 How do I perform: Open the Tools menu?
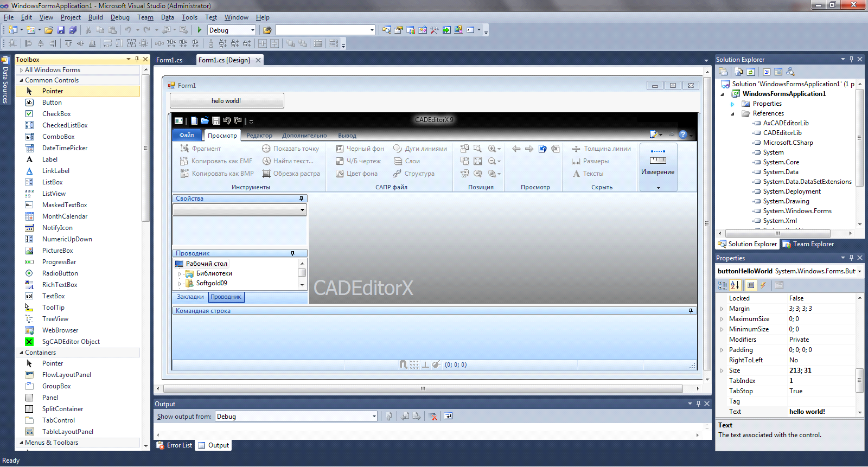189,17
